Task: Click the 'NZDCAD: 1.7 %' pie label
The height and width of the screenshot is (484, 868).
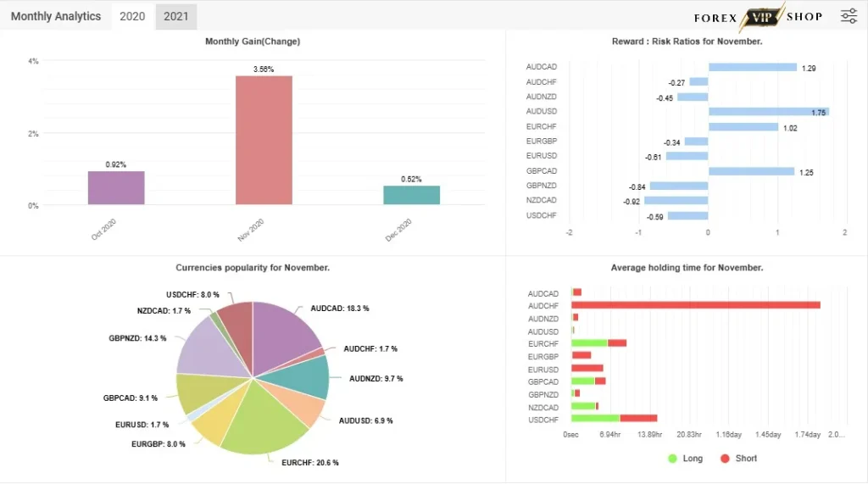Action: [x=164, y=311]
